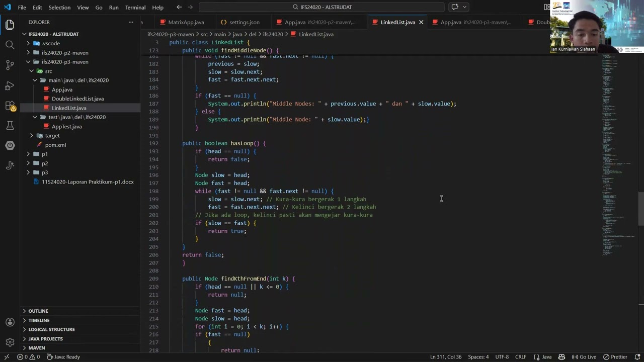This screenshot has width=644, height=362.
Task: Open the Help menu
Action: pyautogui.click(x=158, y=7)
